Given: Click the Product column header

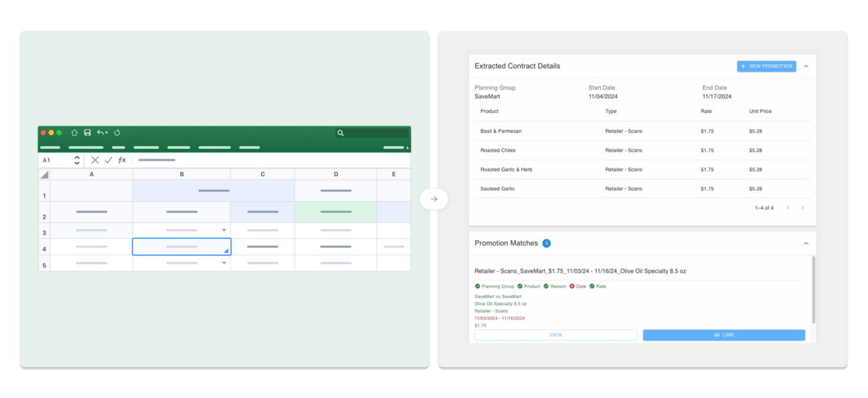Looking at the screenshot, I should [489, 112].
